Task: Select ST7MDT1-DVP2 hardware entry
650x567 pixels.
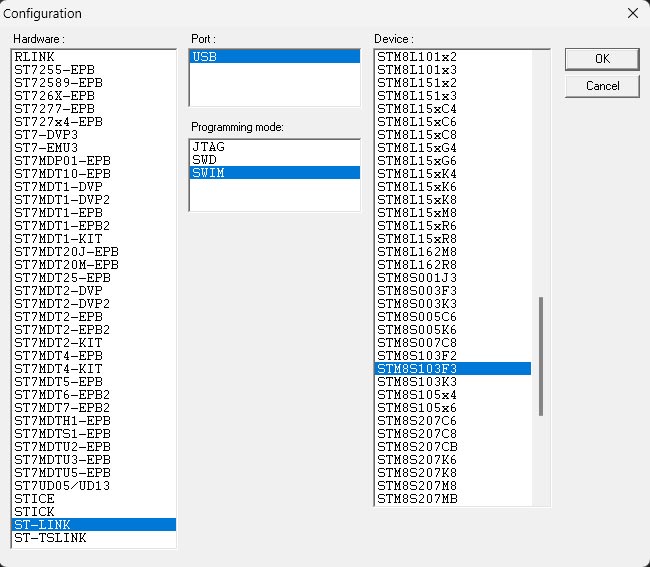Action: click(94, 199)
